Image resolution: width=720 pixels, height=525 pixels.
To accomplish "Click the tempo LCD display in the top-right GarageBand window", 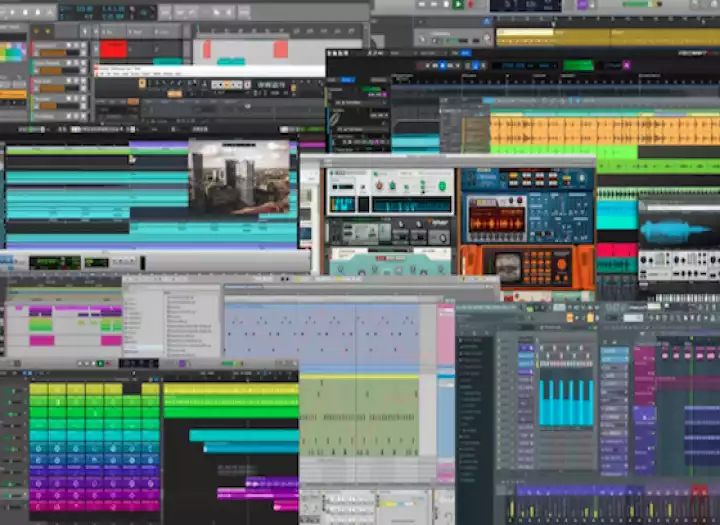I will click(x=526, y=5).
